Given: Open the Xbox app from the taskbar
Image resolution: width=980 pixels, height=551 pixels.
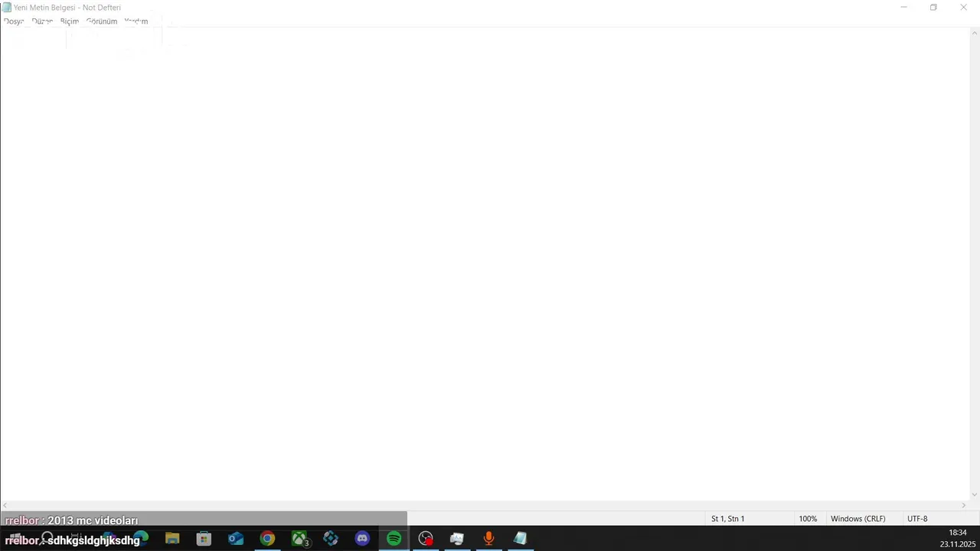Looking at the screenshot, I should [x=299, y=539].
